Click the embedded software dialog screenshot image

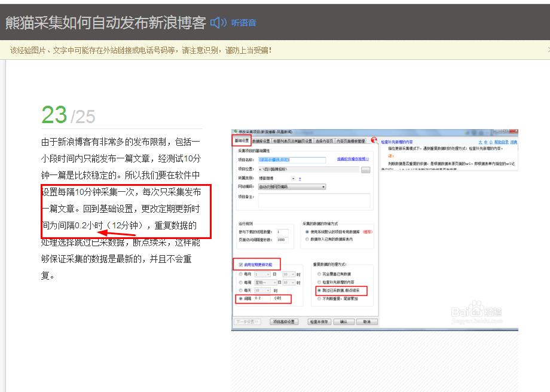pyautogui.click(x=375, y=230)
